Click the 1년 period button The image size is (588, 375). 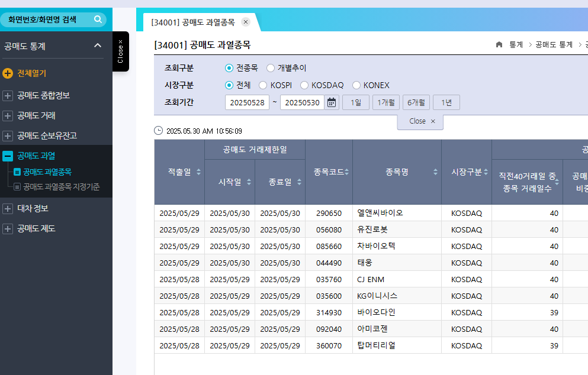click(x=446, y=102)
